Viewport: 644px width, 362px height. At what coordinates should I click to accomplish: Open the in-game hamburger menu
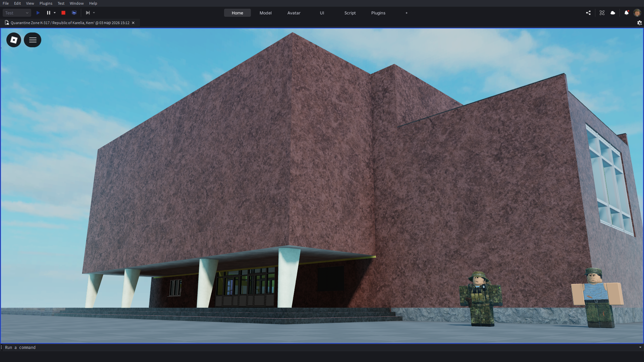33,40
